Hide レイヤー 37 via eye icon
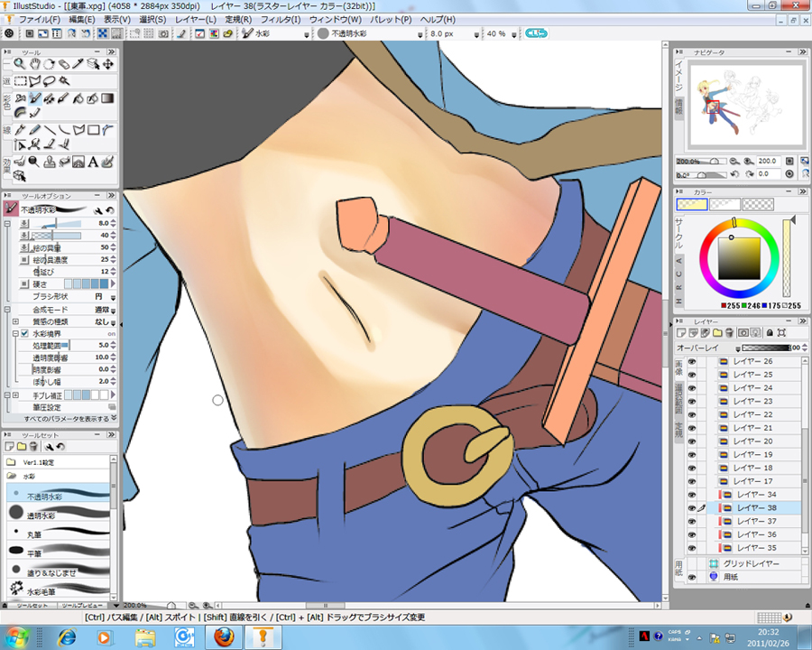The height and width of the screenshot is (650, 812). [x=692, y=521]
